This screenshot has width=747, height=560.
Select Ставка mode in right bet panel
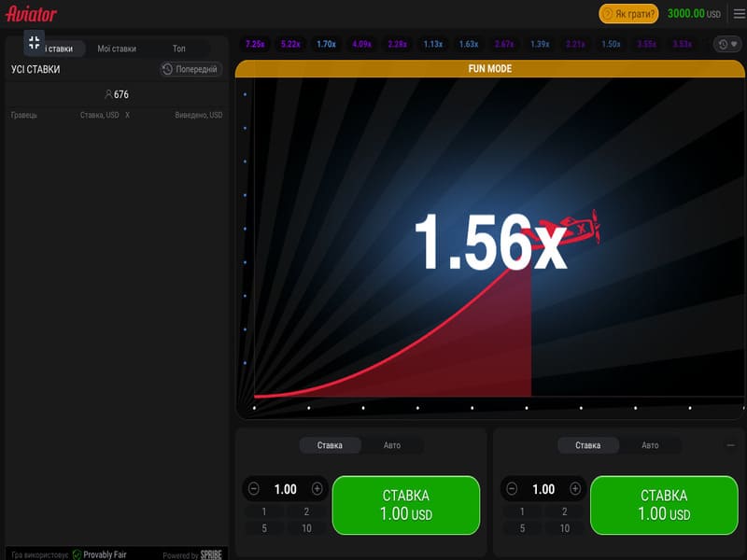[588, 445]
